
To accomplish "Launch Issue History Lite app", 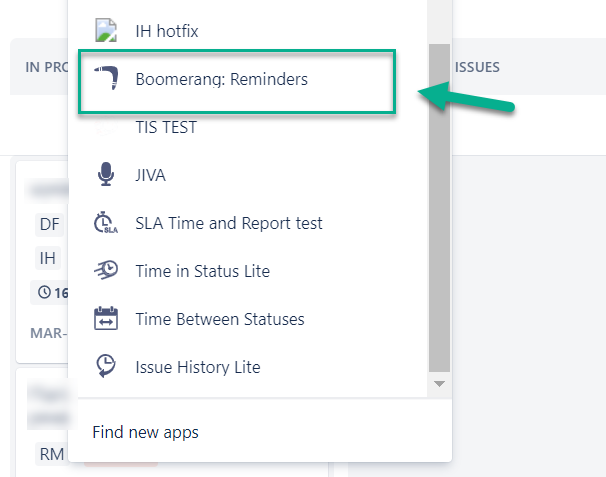I will tap(198, 367).
